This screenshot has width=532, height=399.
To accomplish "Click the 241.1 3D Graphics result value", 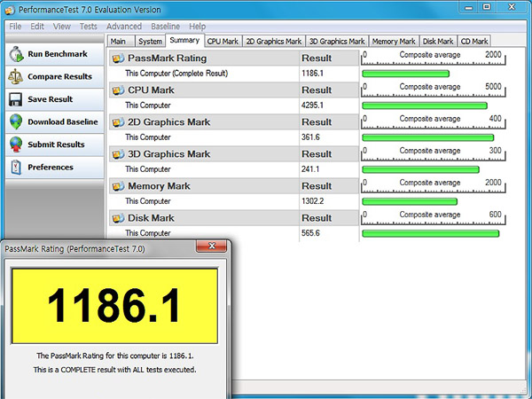I will pos(310,169).
